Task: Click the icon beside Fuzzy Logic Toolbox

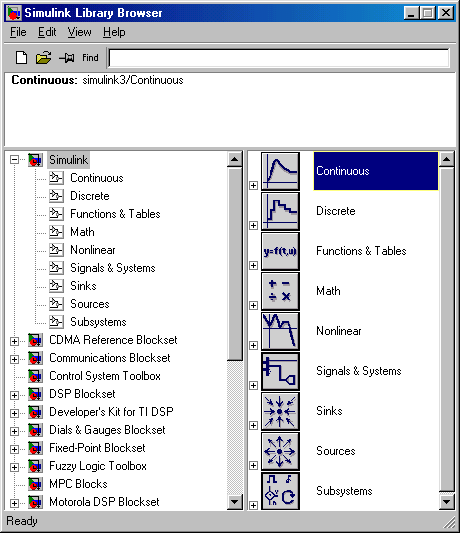Action: [35, 466]
